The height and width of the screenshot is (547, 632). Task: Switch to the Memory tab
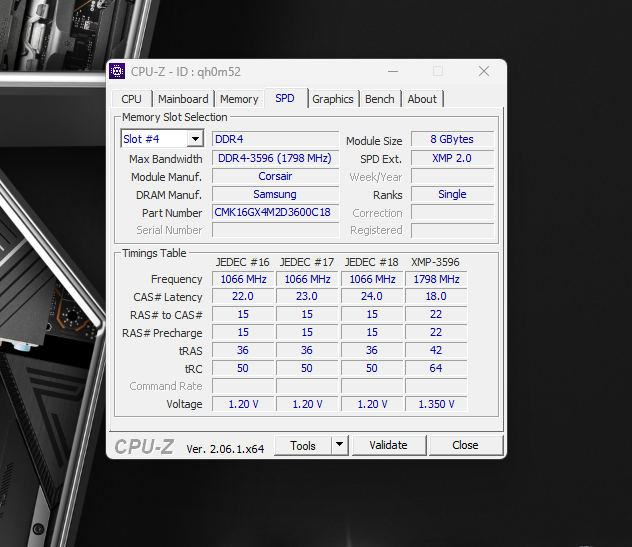[239, 99]
